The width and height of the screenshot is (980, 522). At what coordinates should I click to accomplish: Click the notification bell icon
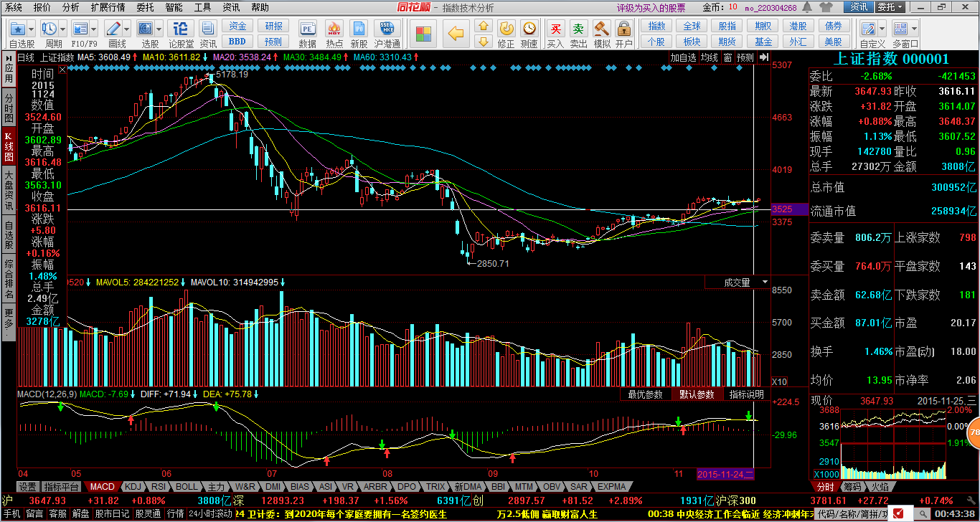[807, 7]
